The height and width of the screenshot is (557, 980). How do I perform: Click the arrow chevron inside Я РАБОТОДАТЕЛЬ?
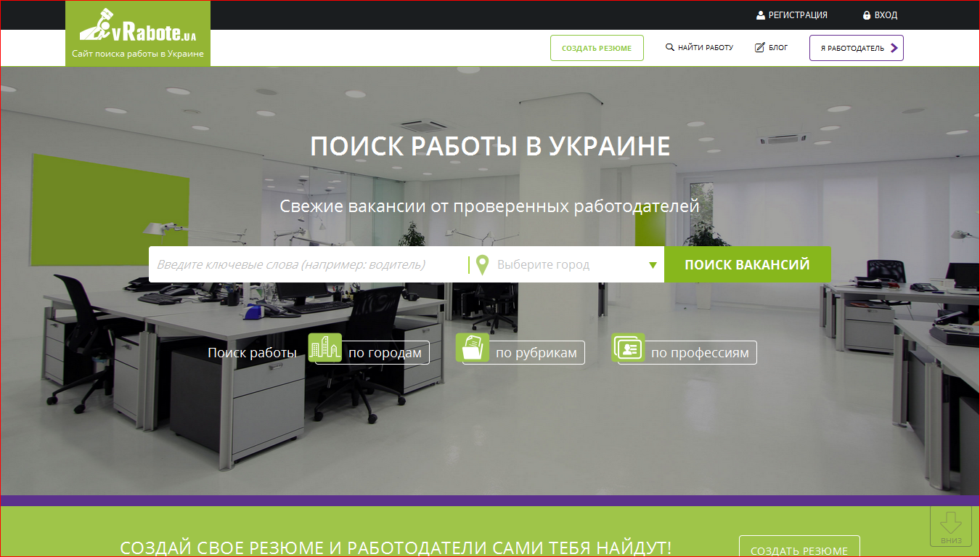click(894, 47)
